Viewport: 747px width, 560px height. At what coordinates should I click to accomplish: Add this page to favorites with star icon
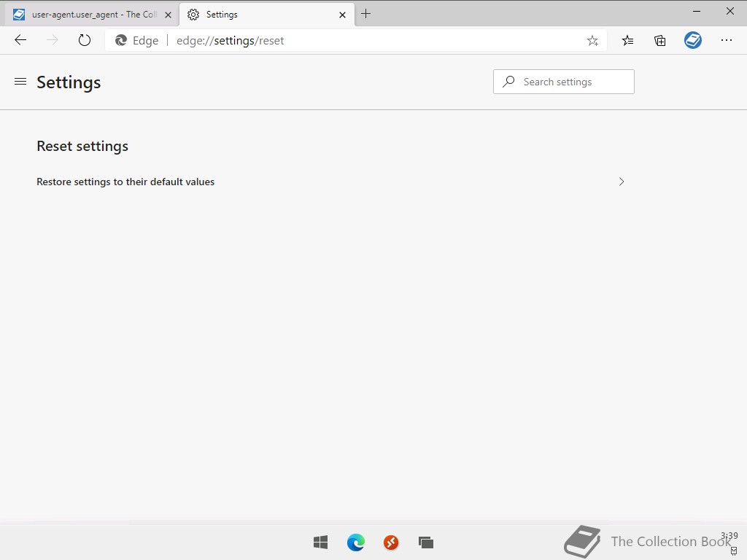592,41
